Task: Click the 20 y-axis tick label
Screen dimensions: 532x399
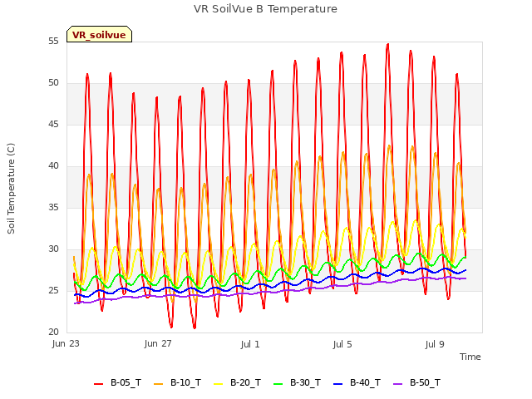Action: click(x=53, y=332)
